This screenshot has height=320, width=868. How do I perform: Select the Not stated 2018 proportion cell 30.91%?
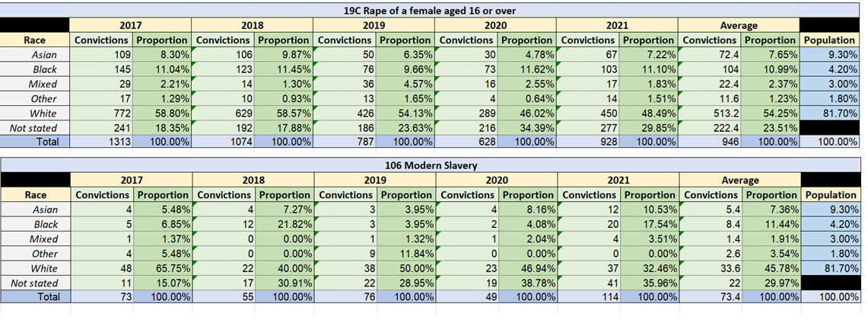285,283
